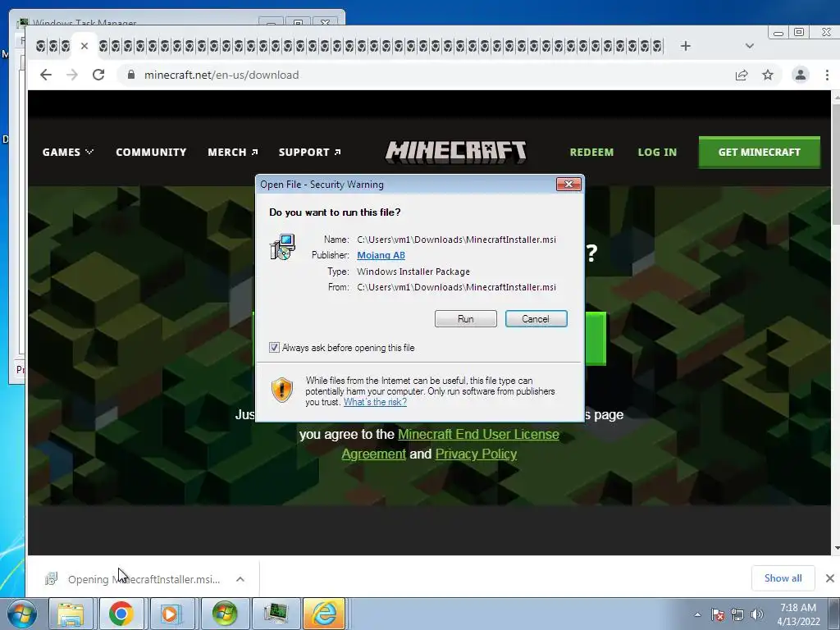Reload the minecraft.net page
The height and width of the screenshot is (630, 840).
[x=98, y=75]
